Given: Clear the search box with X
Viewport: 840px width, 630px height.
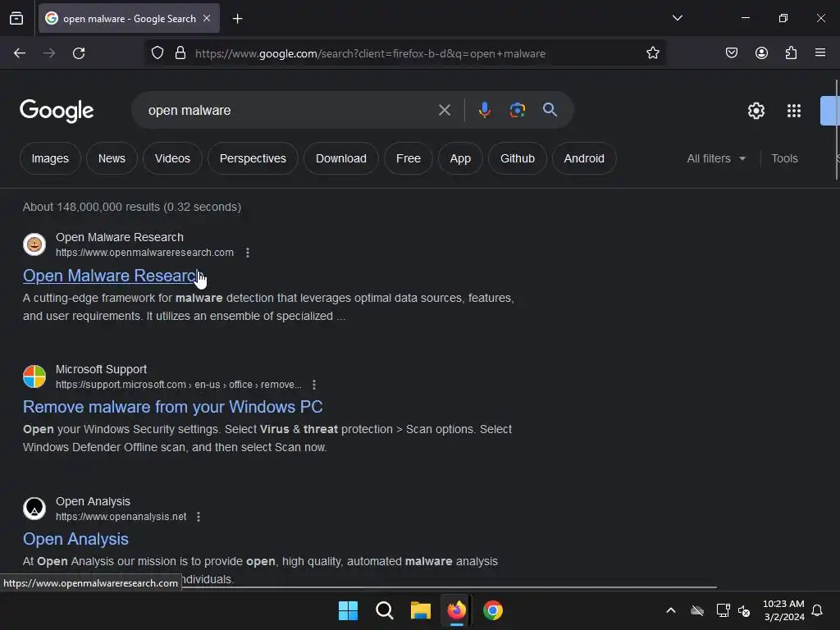Looking at the screenshot, I should pos(445,111).
